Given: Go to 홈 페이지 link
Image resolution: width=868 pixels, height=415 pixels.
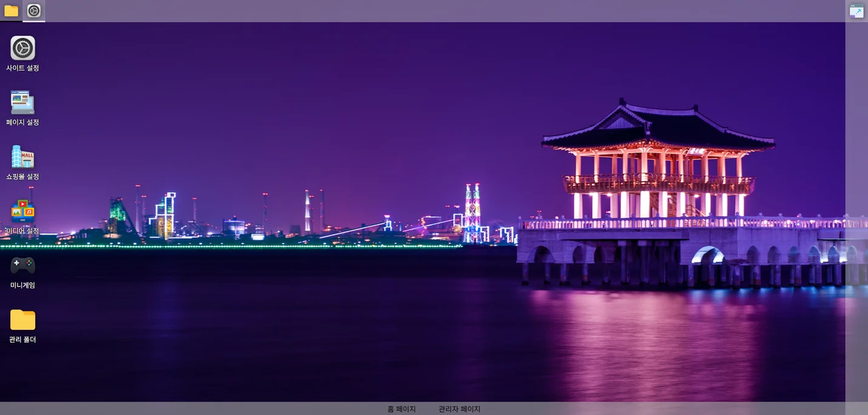Looking at the screenshot, I should [x=402, y=409].
